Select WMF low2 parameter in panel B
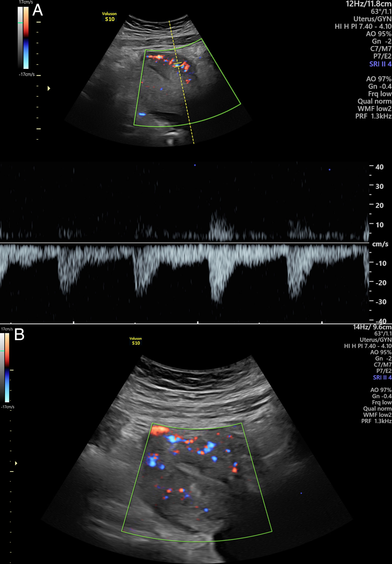Image resolution: width=392 pixels, height=564 pixels. 377,415
